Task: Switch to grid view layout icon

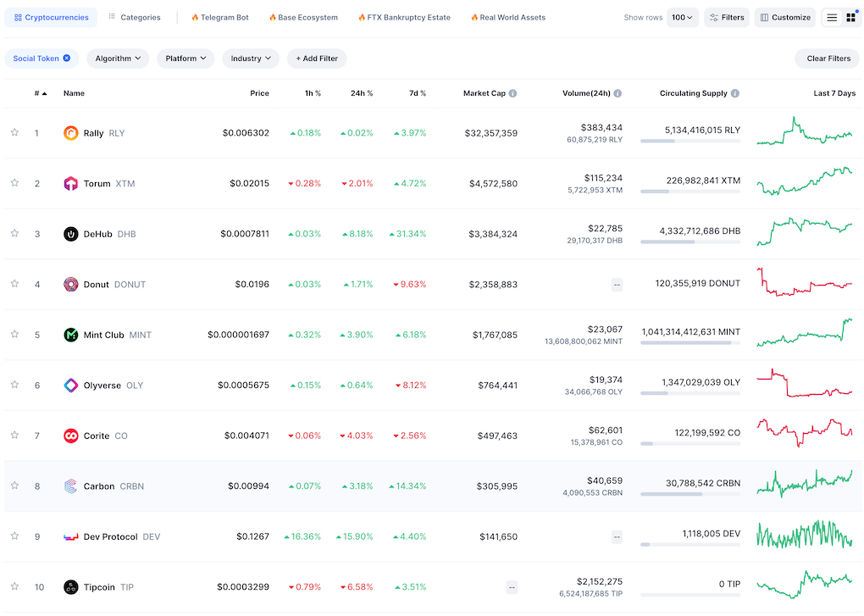Action: click(850, 18)
